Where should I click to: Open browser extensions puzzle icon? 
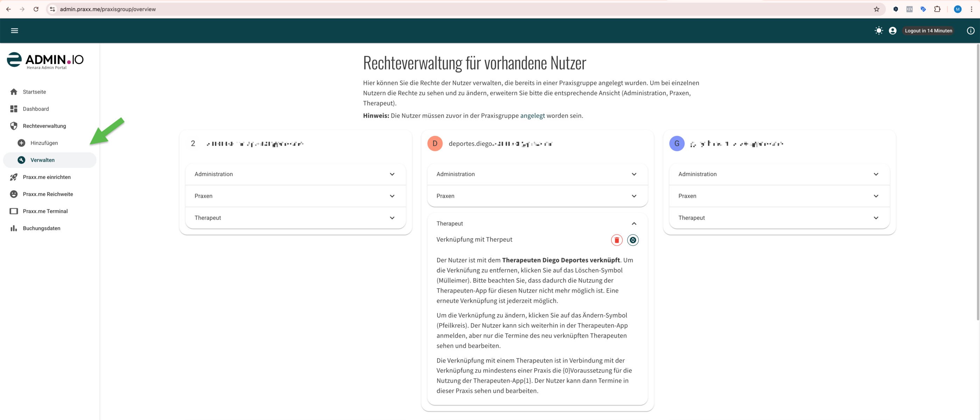[x=937, y=9]
